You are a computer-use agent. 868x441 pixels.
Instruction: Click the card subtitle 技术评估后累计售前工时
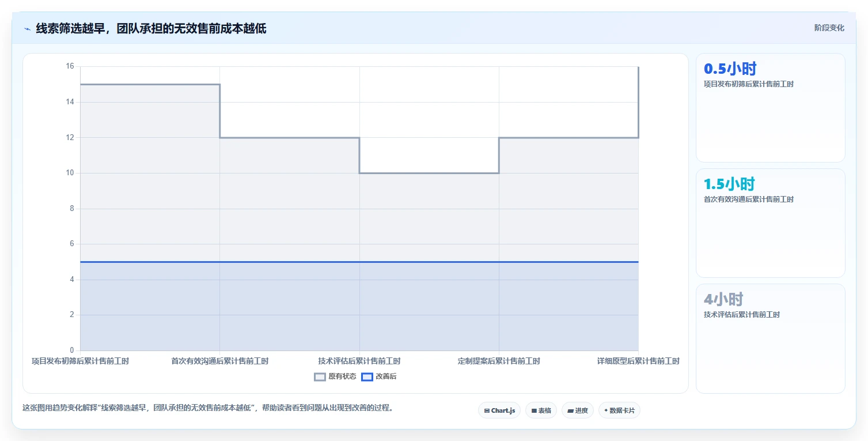coord(742,315)
